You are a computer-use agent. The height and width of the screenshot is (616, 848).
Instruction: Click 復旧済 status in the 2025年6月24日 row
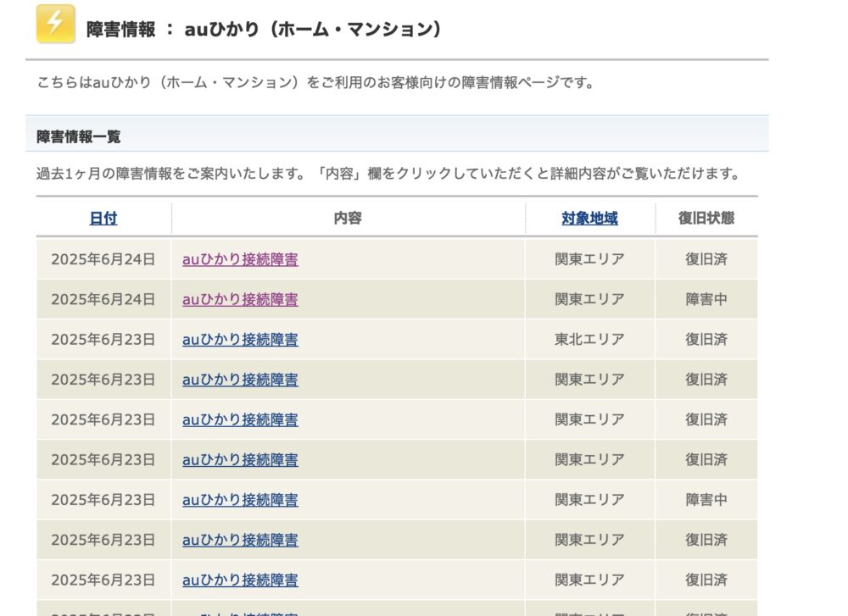[706, 259]
